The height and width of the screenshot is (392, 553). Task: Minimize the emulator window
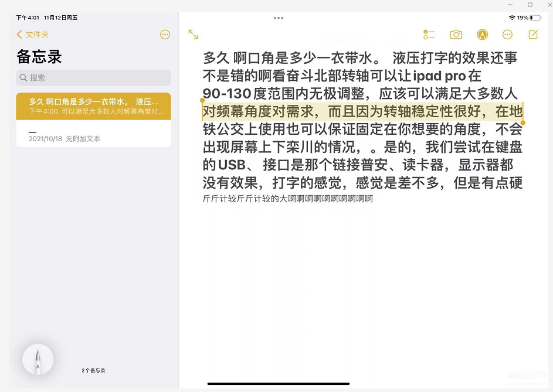pyautogui.click(x=510, y=5)
